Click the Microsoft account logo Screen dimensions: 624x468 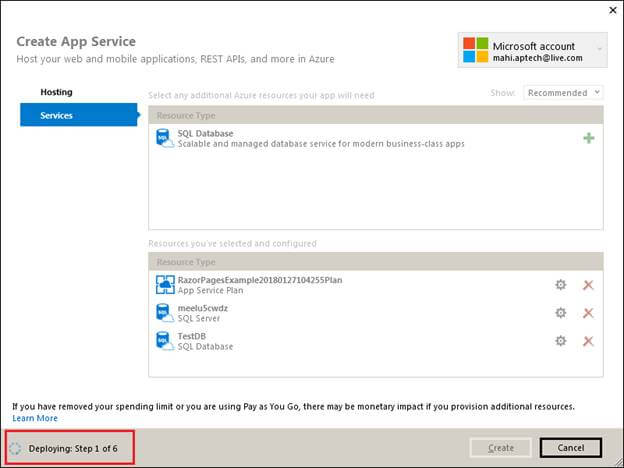(x=476, y=51)
